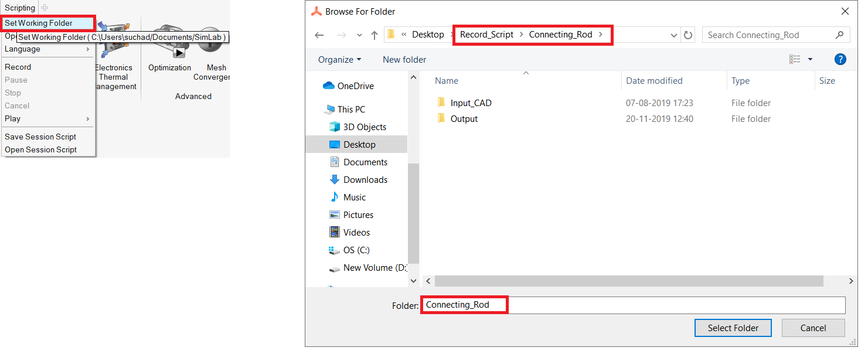Viewport: 868px width, 361px height.
Task: Click Connecting_Rod in the address breadcrumb
Action: (x=560, y=35)
